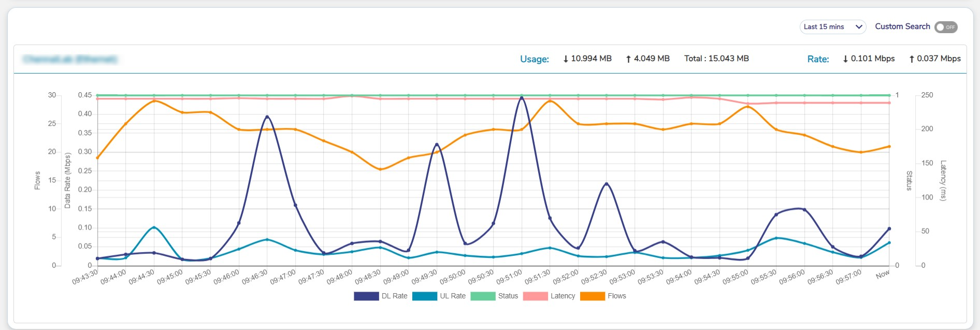Click the DL Rate data point at 09:52:30
Screen dimensions: 980x330
point(607,184)
